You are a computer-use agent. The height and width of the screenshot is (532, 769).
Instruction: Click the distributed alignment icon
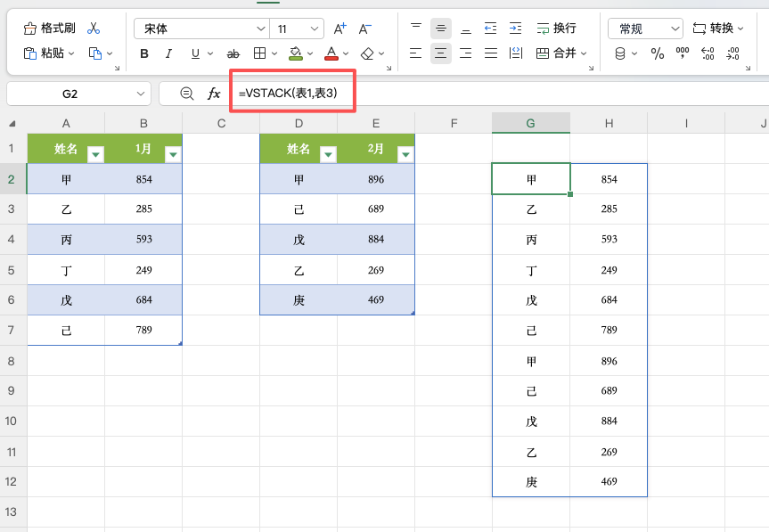(x=515, y=53)
